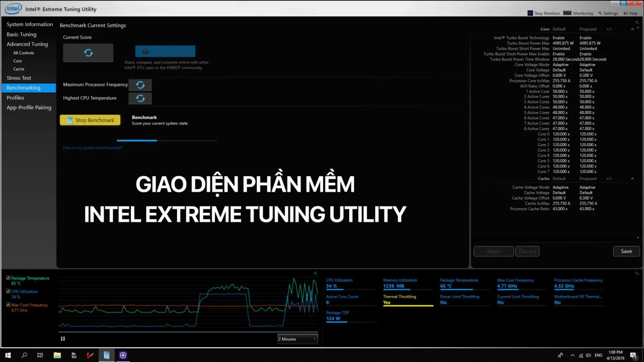Click scroll-up arrow of settings panel

click(x=638, y=27)
